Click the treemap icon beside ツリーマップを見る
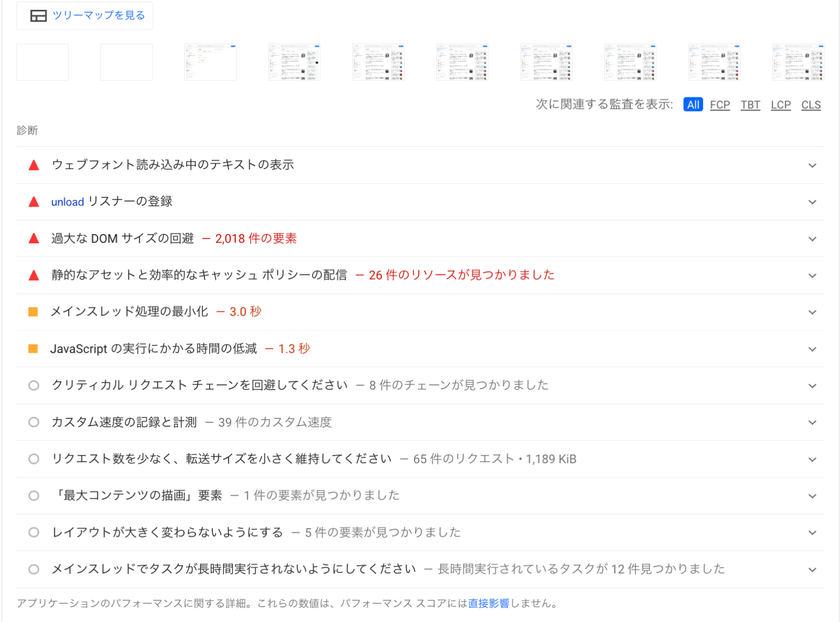Image resolution: width=840 pixels, height=622 pixels. (x=38, y=16)
